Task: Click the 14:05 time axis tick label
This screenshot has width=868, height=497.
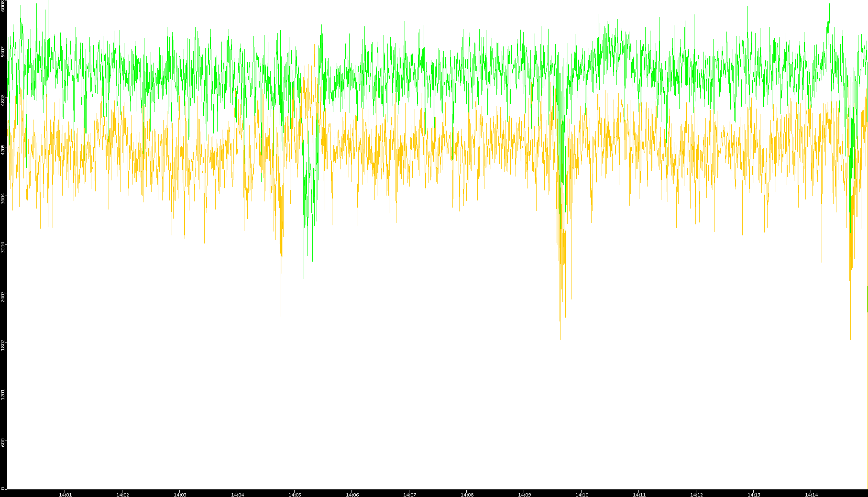Action: click(x=295, y=495)
